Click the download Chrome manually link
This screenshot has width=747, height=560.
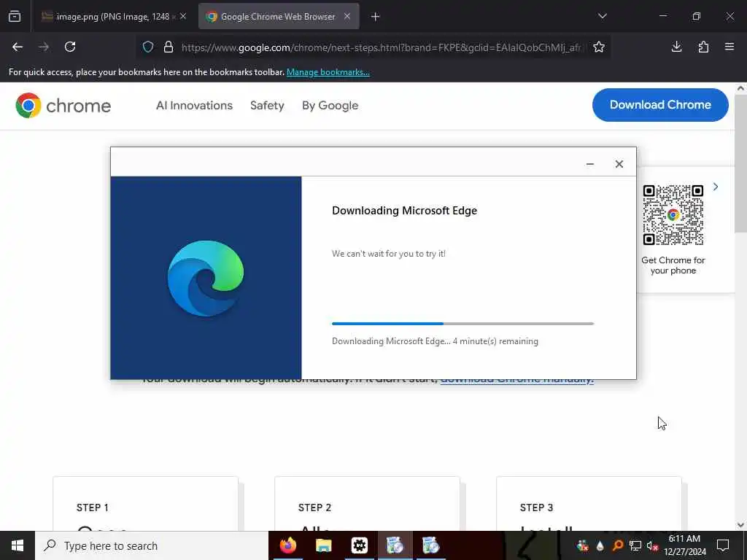pos(517,381)
